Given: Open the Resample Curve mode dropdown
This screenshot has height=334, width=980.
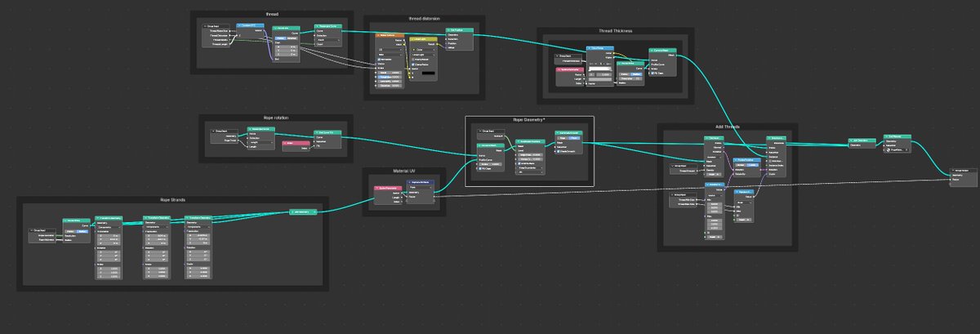Looking at the screenshot, I should point(328,40).
